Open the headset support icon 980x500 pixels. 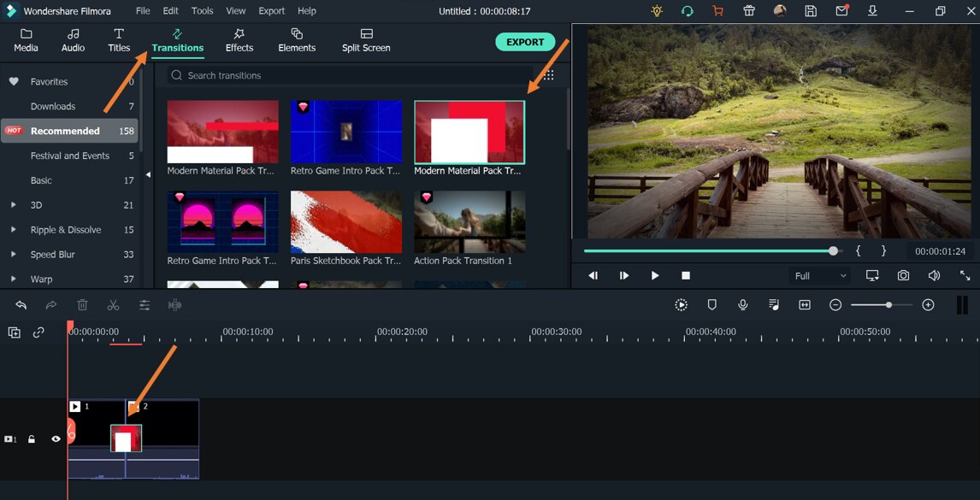coord(688,10)
